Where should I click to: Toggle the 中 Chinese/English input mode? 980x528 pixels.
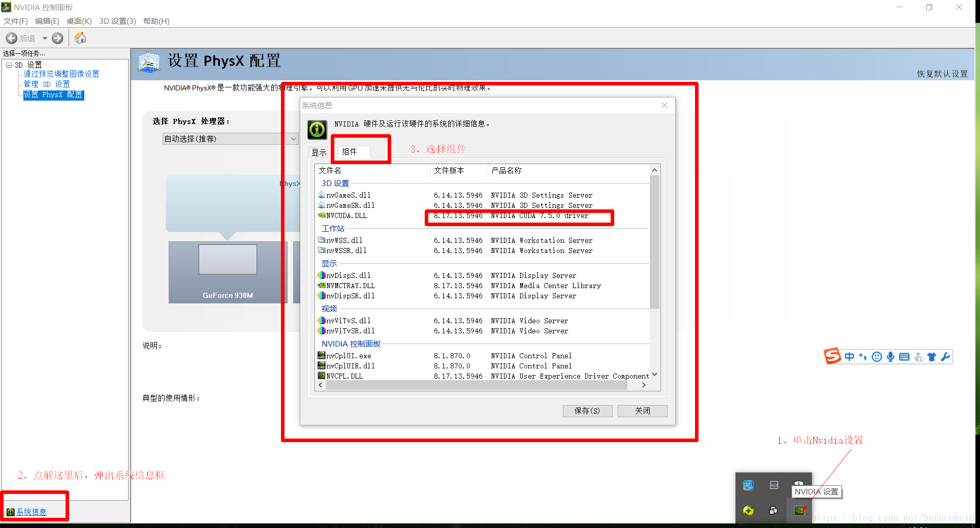849,357
